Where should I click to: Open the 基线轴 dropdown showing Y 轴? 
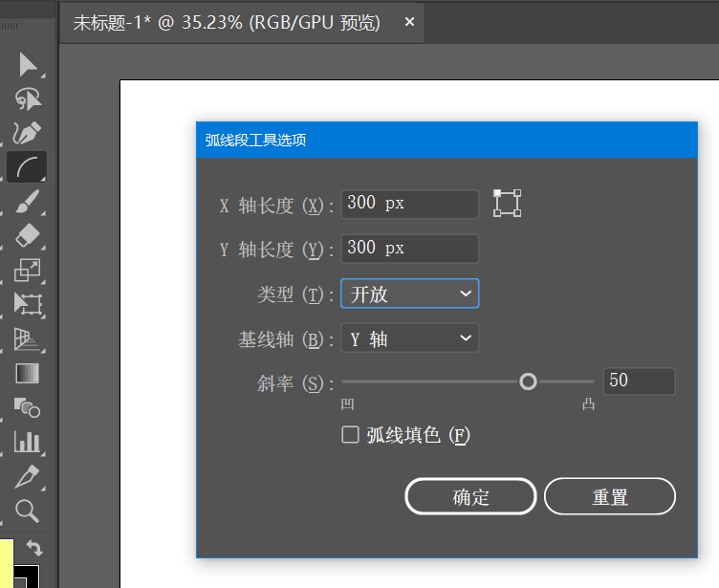(409, 338)
